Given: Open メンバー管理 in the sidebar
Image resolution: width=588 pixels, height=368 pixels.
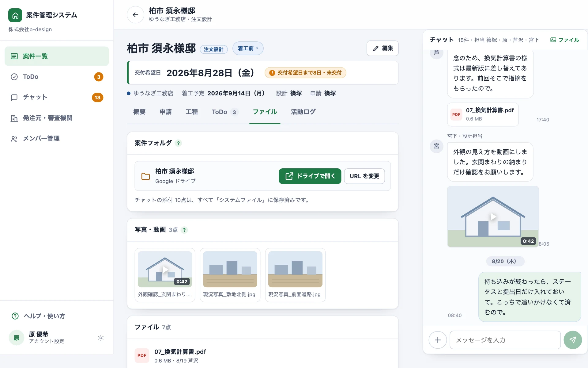Looking at the screenshot, I should tap(57, 139).
